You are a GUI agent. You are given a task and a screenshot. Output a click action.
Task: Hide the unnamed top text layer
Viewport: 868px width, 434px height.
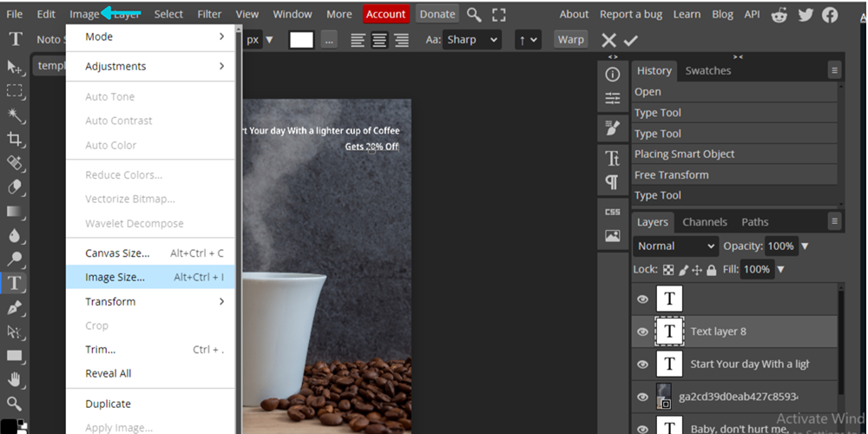point(642,299)
